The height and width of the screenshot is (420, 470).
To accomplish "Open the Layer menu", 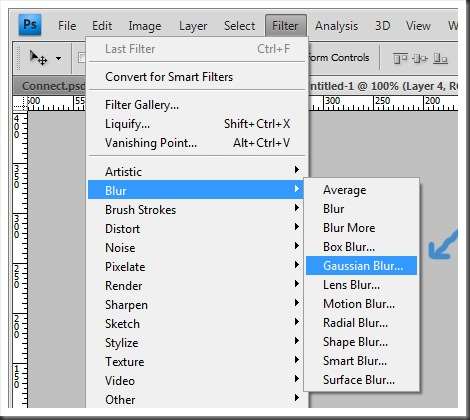I will click(193, 26).
